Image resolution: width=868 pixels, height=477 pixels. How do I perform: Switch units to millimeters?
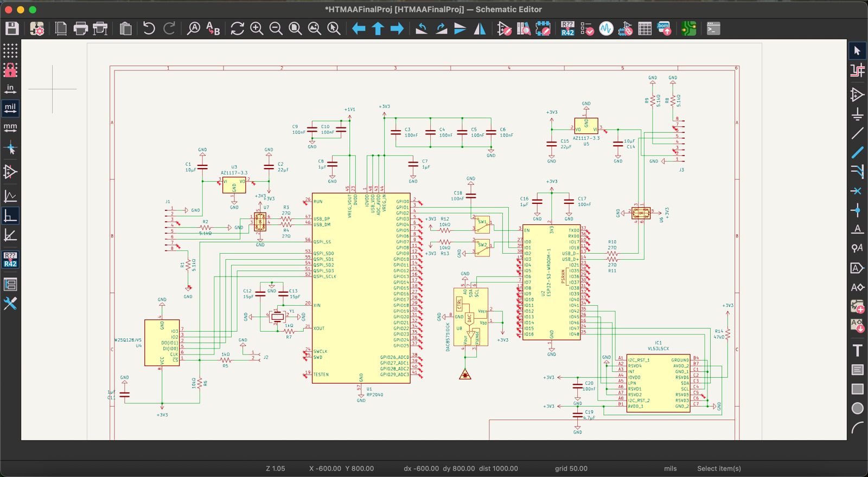(x=10, y=127)
